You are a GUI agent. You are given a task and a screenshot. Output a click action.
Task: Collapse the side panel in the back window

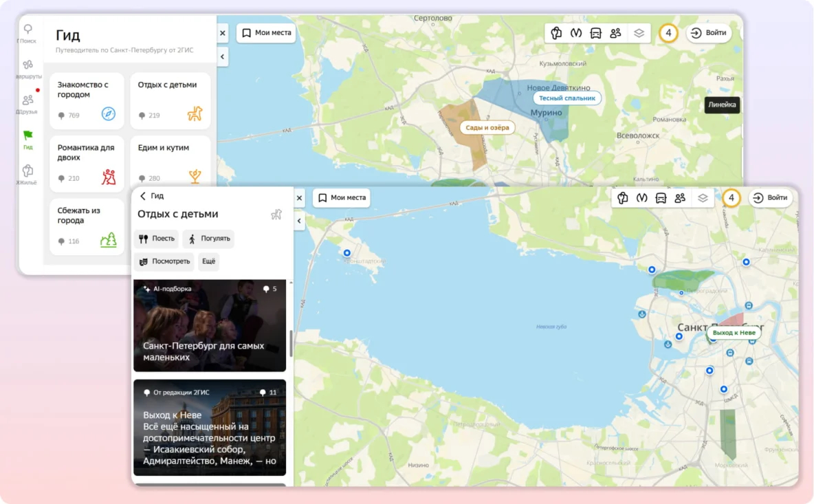[x=223, y=56]
